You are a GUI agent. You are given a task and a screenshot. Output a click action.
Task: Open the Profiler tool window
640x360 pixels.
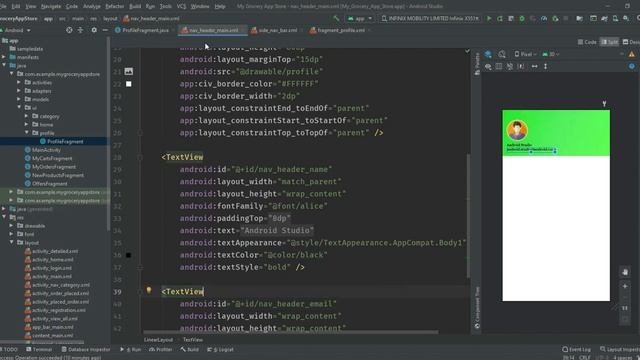[161, 349]
